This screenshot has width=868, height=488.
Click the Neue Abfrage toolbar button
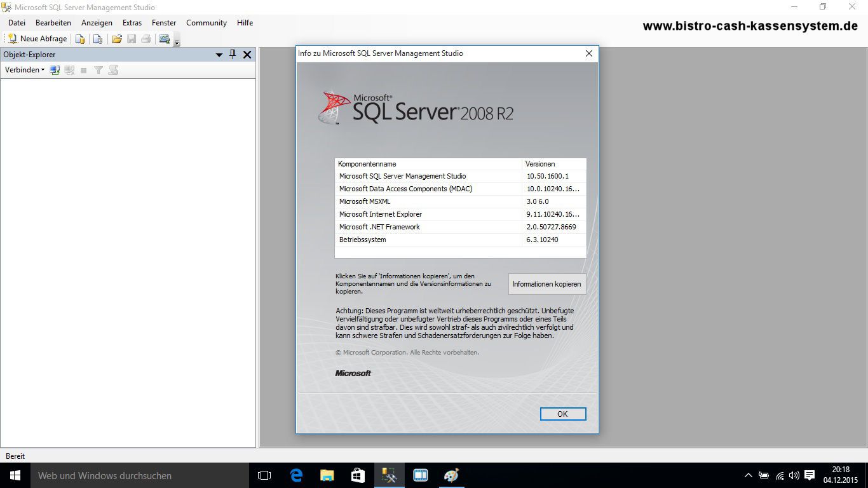37,39
